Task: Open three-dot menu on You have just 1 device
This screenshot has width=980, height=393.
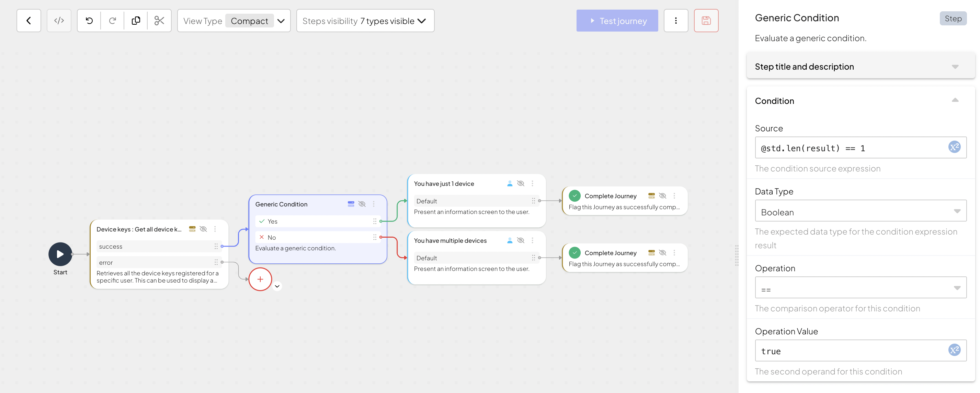Action: tap(532, 183)
